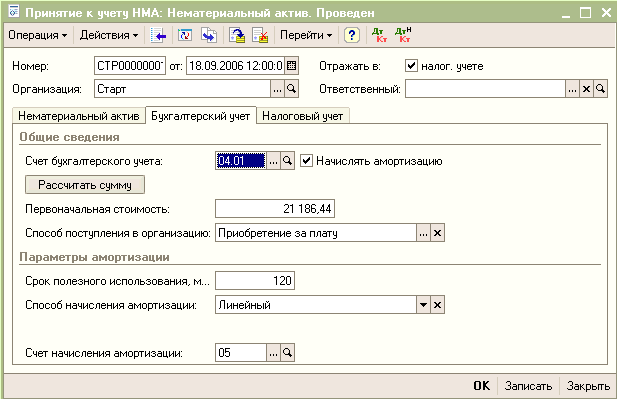Click the find-in-list toolbar icon
This screenshot has width=617, height=399.
click(158, 35)
